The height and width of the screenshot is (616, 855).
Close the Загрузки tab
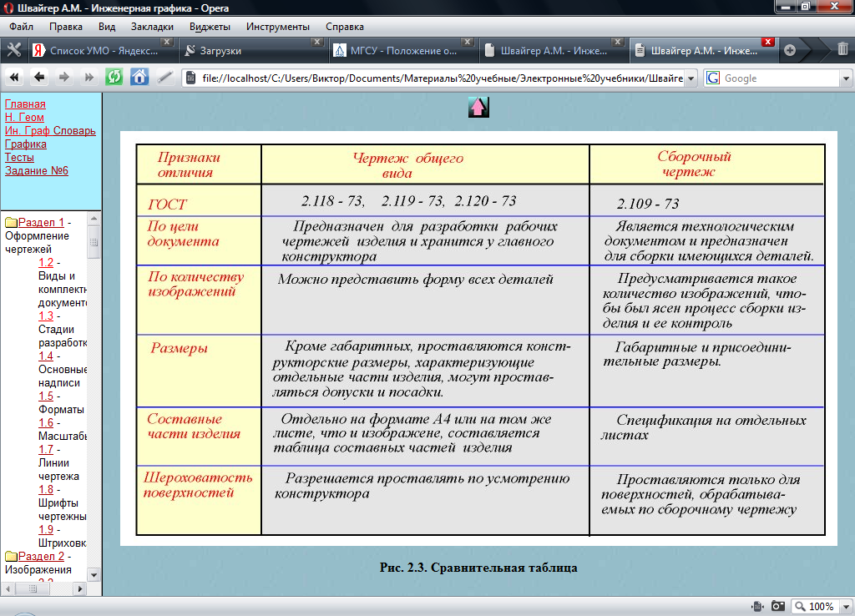coord(317,42)
